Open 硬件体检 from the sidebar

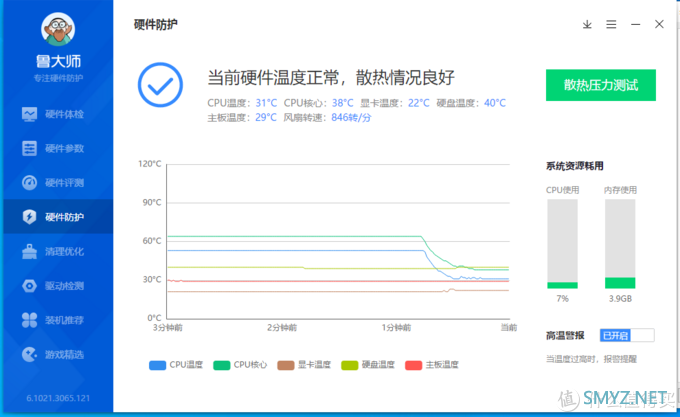click(58, 114)
